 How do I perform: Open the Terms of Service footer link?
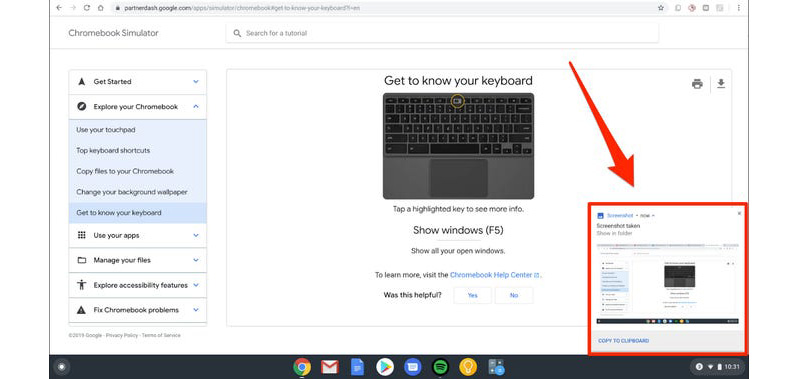161,336
